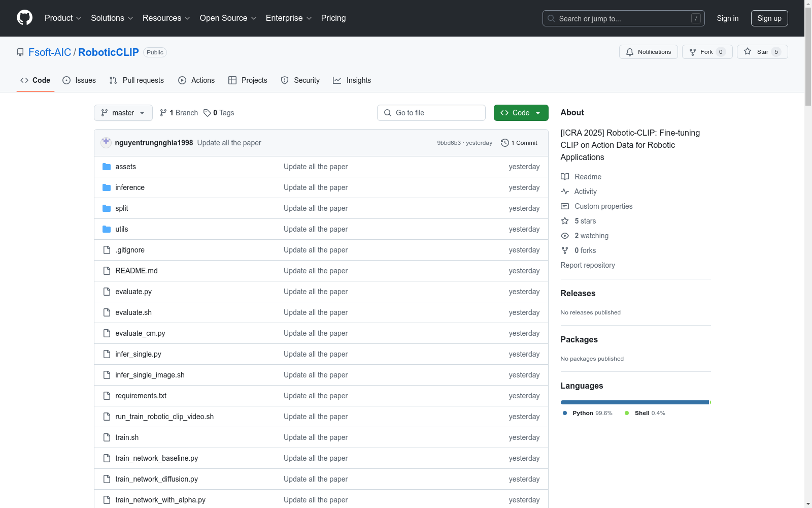812x508 pixels.
Task: Open the Fsoft-AIC organization link
Action: point(50,52)
